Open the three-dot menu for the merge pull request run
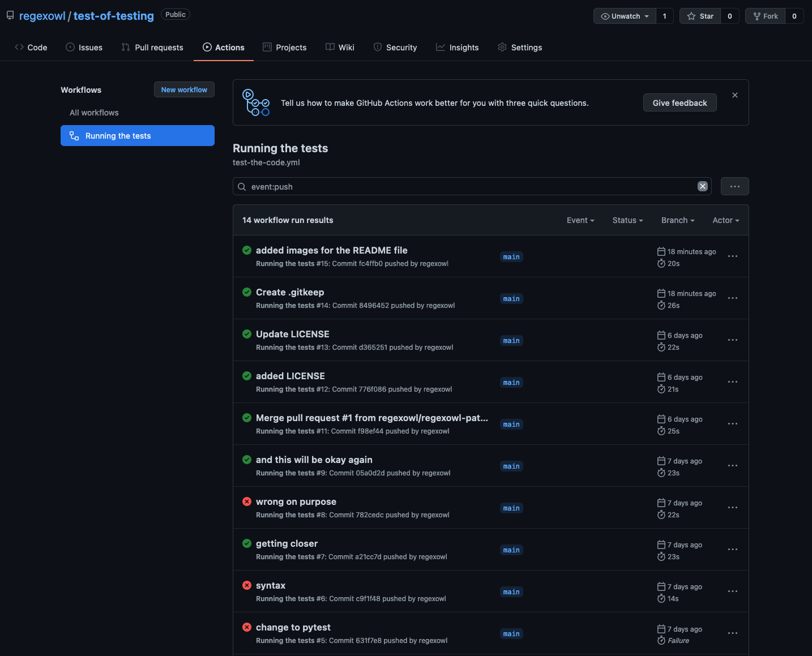The height and width of the screenshot is (656, 812). click(733, 424)
